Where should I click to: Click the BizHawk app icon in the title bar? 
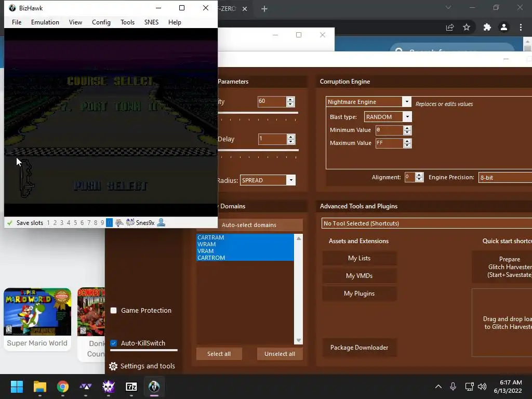12,8
